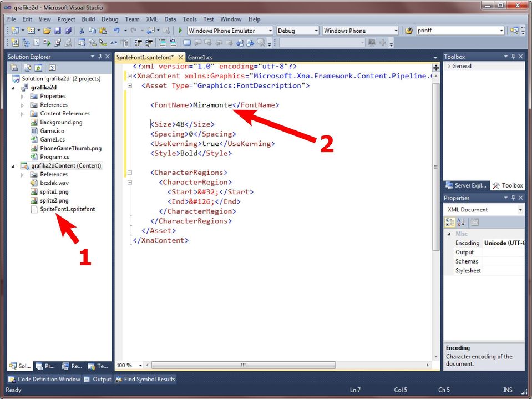
Task: Click the Find in Files icon beside printf box
Action: pos(408,31)
